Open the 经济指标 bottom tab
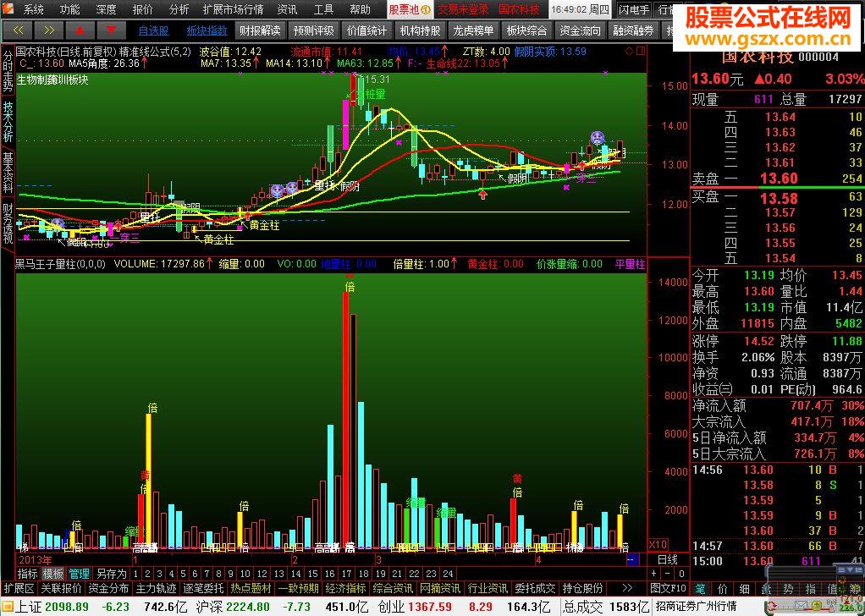Image resolution: width=865 pixels, height=616 pixels. [x=346, y=589]
